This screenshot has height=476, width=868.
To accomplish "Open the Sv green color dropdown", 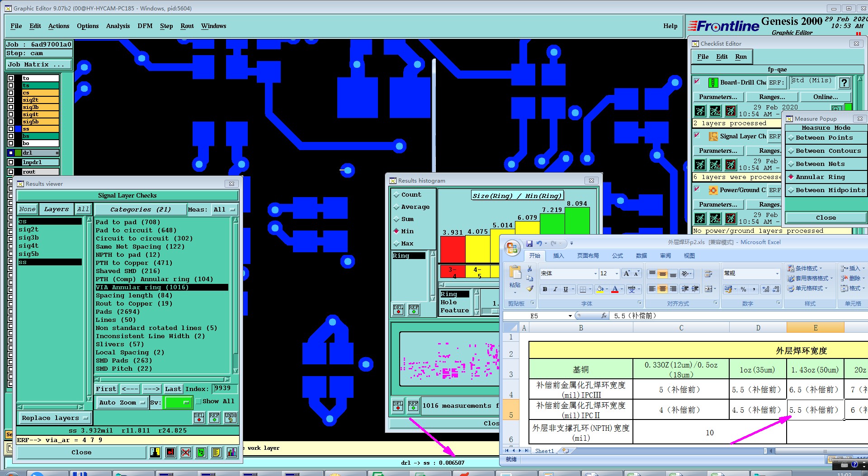I will pos(178,402).
